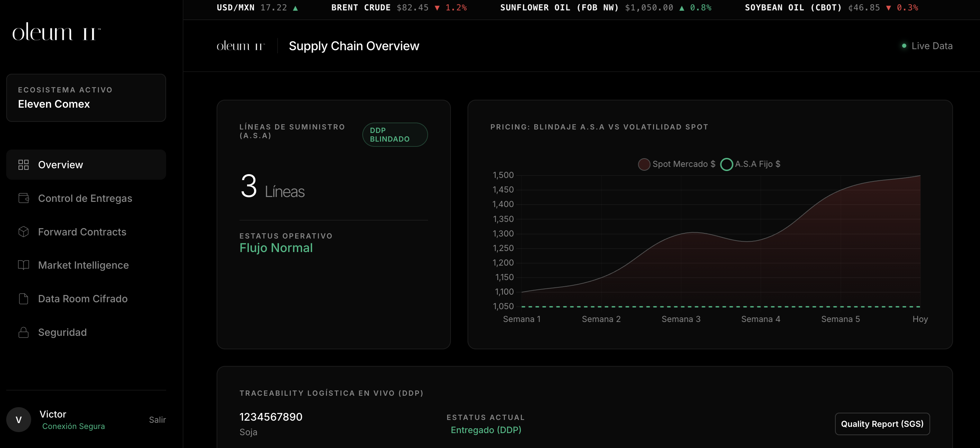Click the Quality Report (SGS) button
980x448 pixels.
coord(882,424)
